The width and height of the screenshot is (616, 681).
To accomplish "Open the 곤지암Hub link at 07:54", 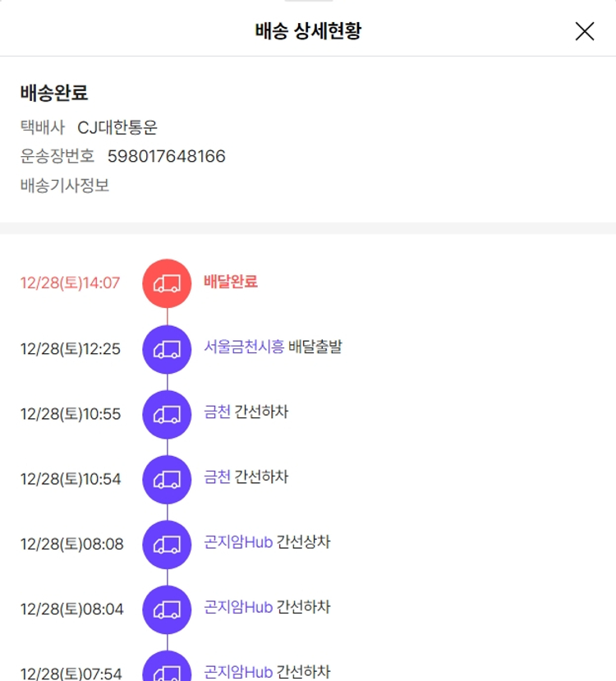I will coord(238,671).
